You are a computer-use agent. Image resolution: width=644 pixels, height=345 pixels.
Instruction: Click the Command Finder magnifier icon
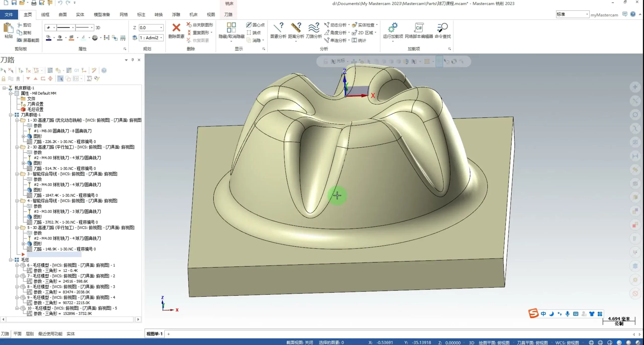click(x=442, y=28)
